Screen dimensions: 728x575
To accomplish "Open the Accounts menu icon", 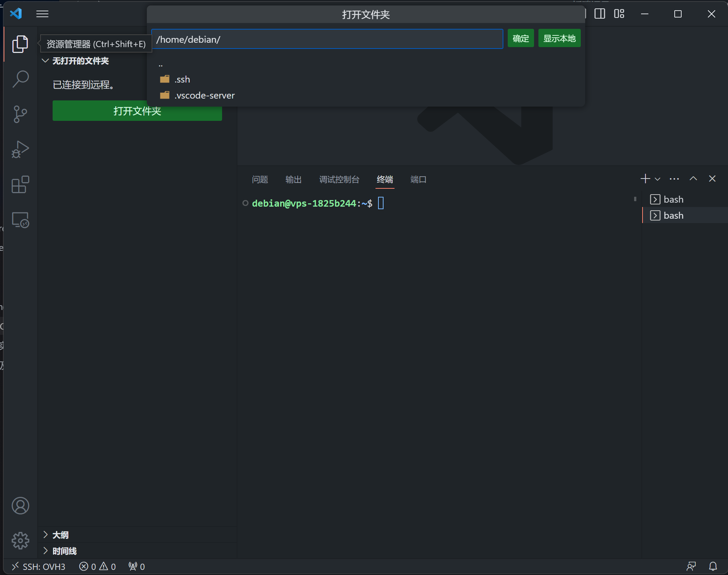I will click(x=20, y=506).
